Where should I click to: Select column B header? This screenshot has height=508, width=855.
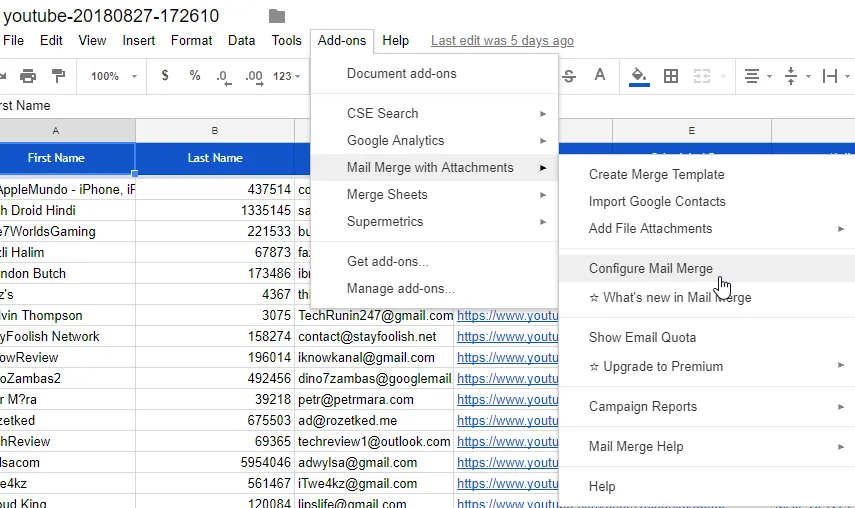[x=215, y=131]
